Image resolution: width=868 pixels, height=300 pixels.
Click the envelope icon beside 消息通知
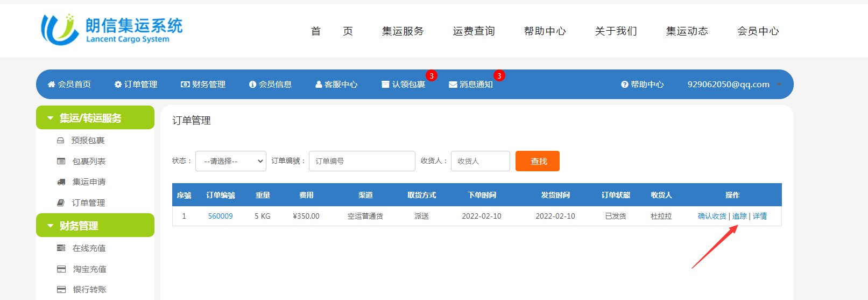click(453, 85)
